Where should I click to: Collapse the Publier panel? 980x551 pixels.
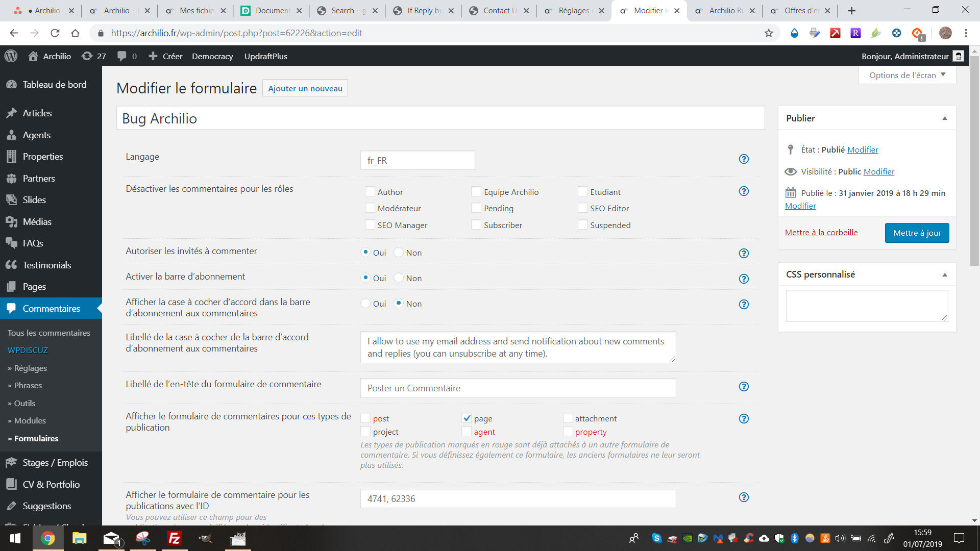[944, 118]
